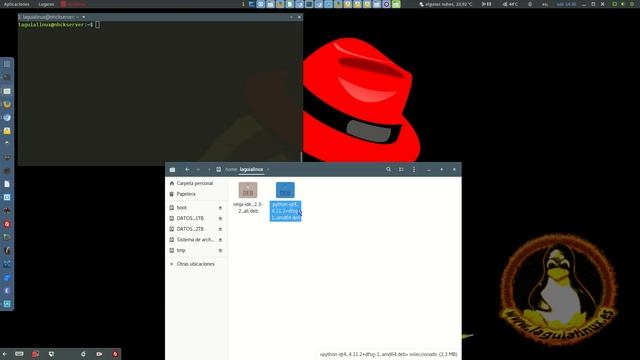The height and width of the screenshot is (360, 640).
Task: Click the drive icon in the path bar
Action: pyautogui.click(x=219, y=169)
